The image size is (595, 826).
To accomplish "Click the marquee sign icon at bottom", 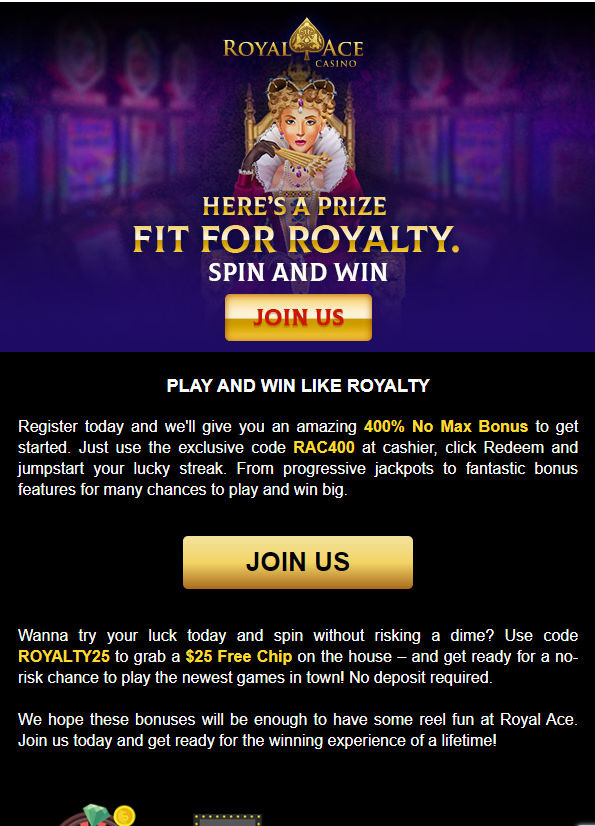I will click(x=227, y=820).
